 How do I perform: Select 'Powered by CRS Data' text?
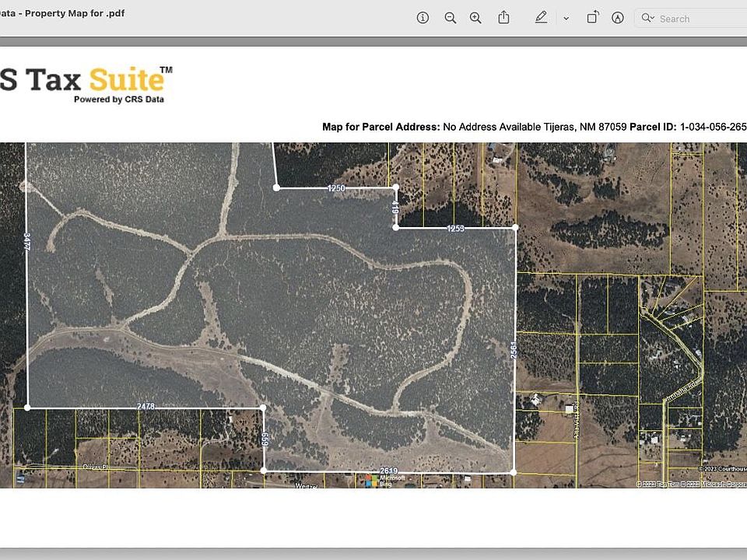tap(118, 99)
